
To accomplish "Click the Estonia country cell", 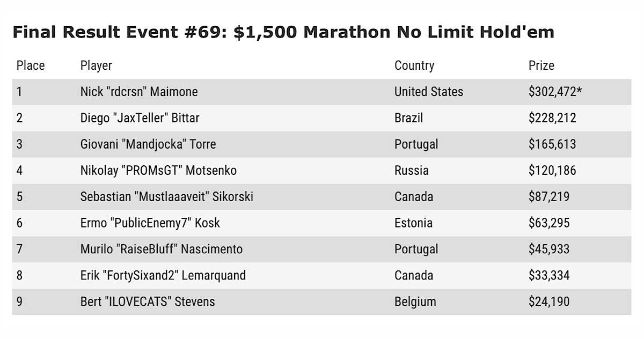I will coord(413,223).
